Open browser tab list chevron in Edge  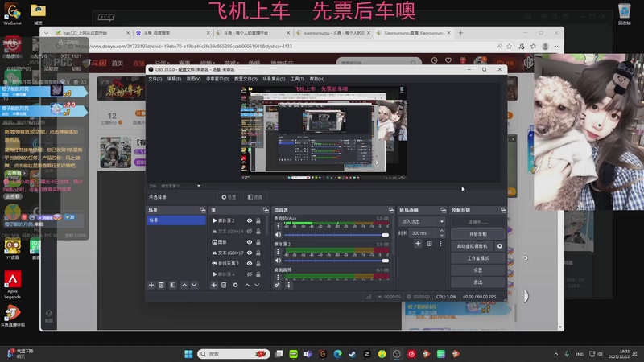point(46,33)
